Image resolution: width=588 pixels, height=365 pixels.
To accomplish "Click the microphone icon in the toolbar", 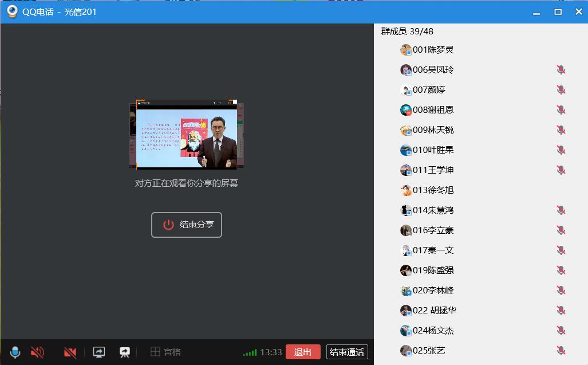I will (x=15, y=352).
